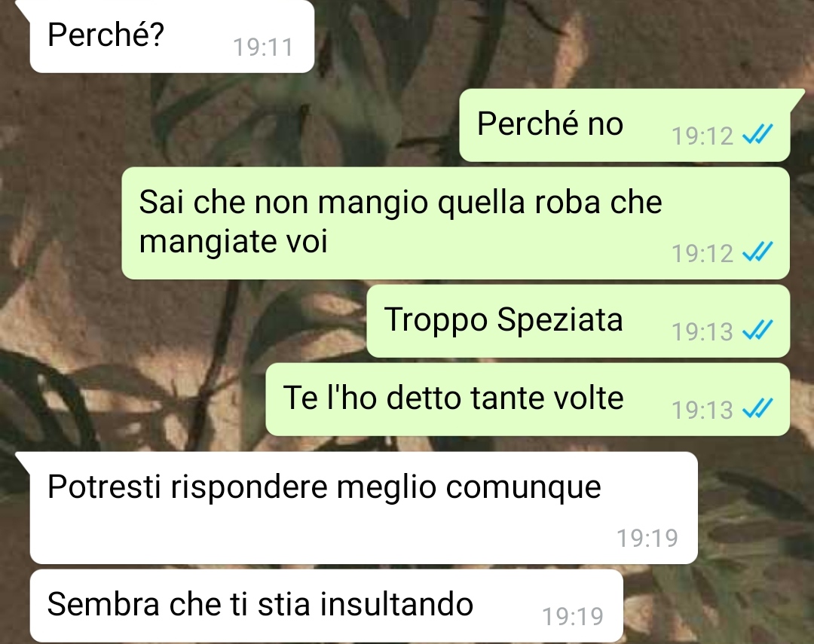Image resolution: width=814 pixels, height=644 pixels.
Task: Select the "Troppo Speziata" message bubble
Action: point(578,321)
